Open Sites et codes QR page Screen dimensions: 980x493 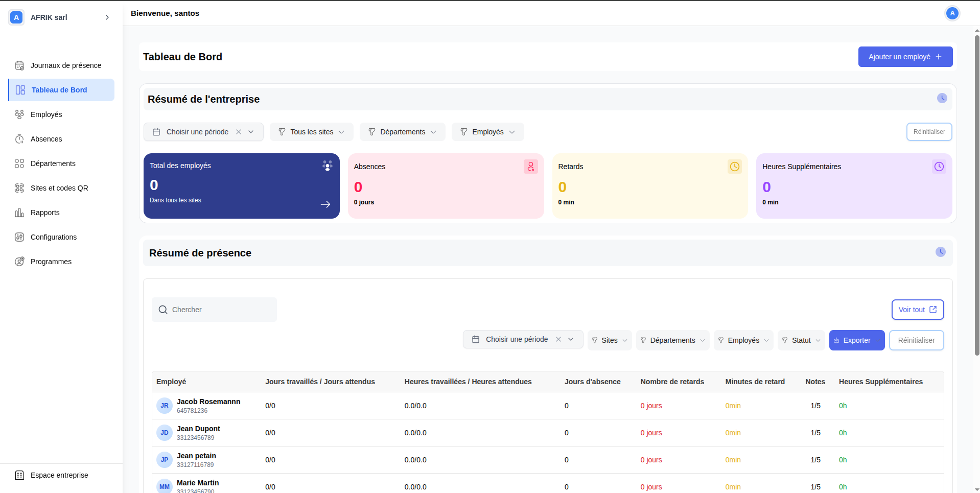point(59,188)
